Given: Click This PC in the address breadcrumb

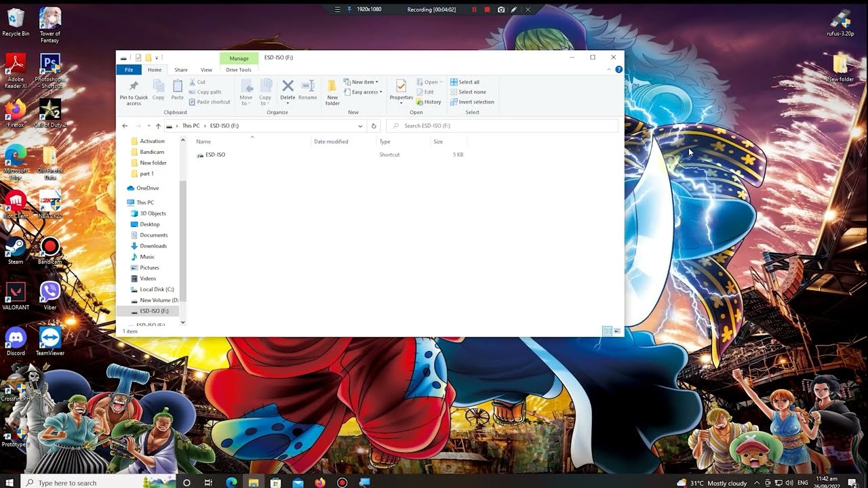Looking at the screenshot, I should point(191,126).
